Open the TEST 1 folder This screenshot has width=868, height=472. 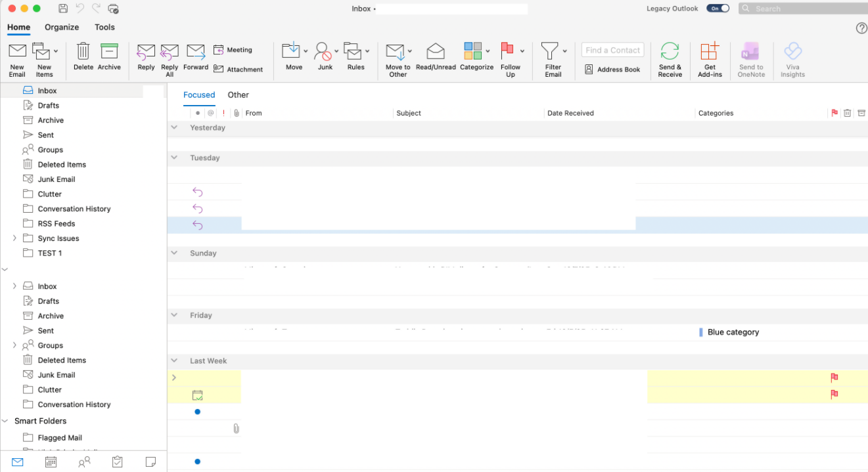click(50, 253)
